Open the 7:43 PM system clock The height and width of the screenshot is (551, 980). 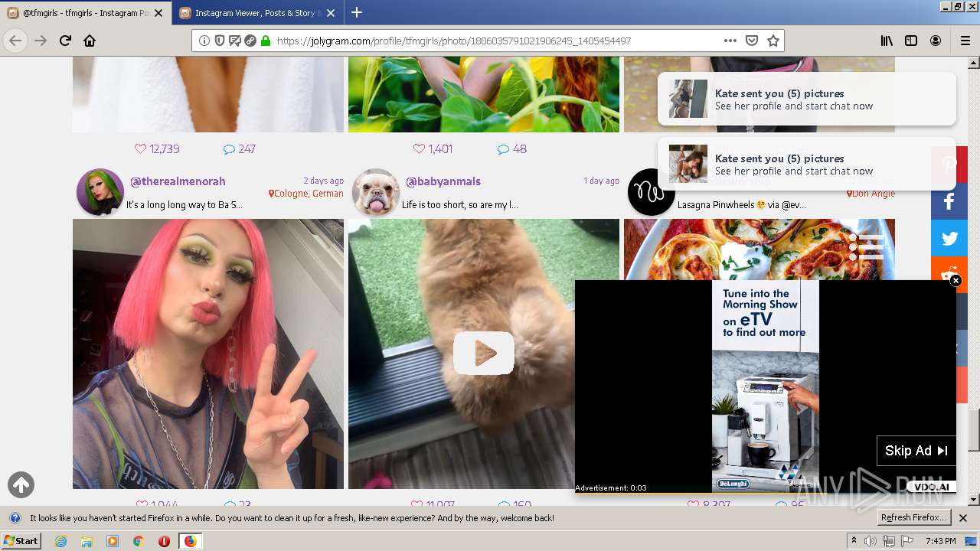pyautogui.click(x=941, y=541)
